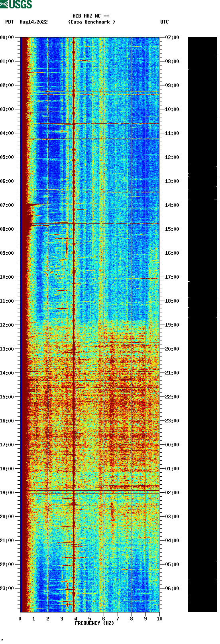The height and width of the screenshot is (644, 220).
Task: Click UTC axis label '08:00'
Action: point(172,61)
